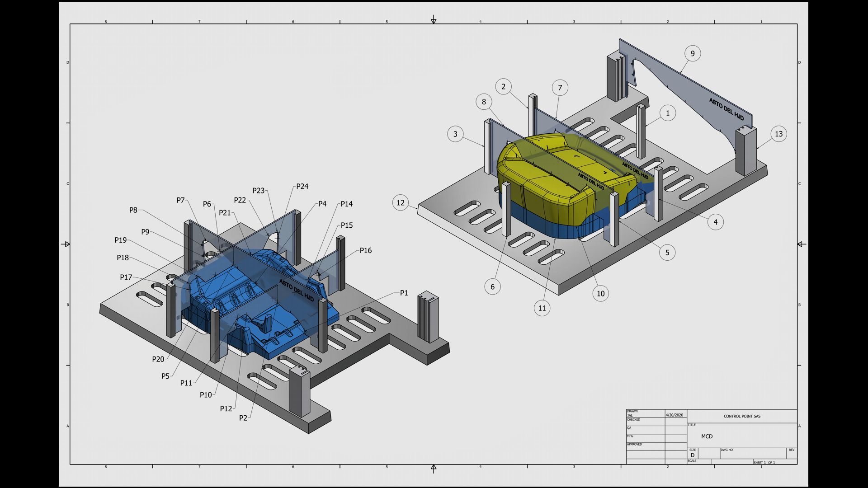Click the top center border arrow mark
The image size is (868, 488).
tap(434, 20)
